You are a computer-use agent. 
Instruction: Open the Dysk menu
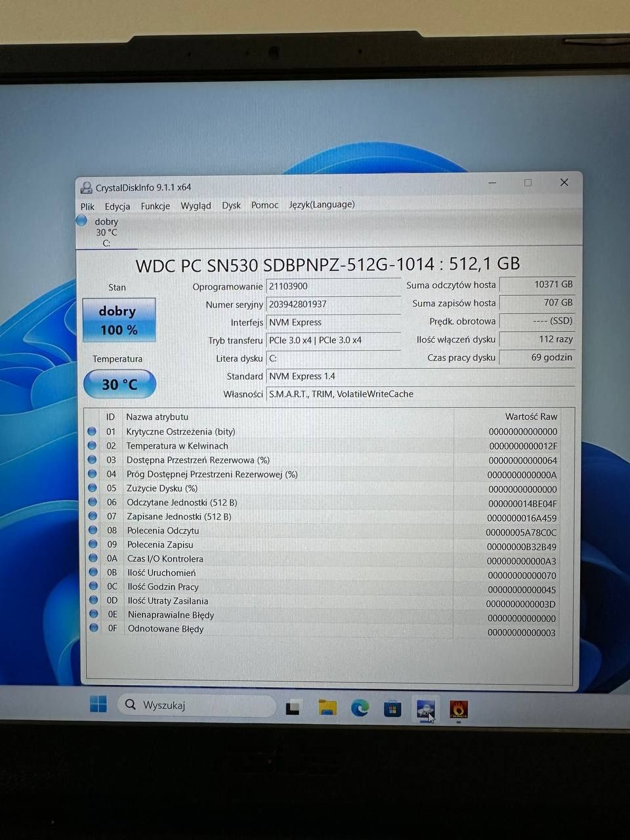(231, 205)
